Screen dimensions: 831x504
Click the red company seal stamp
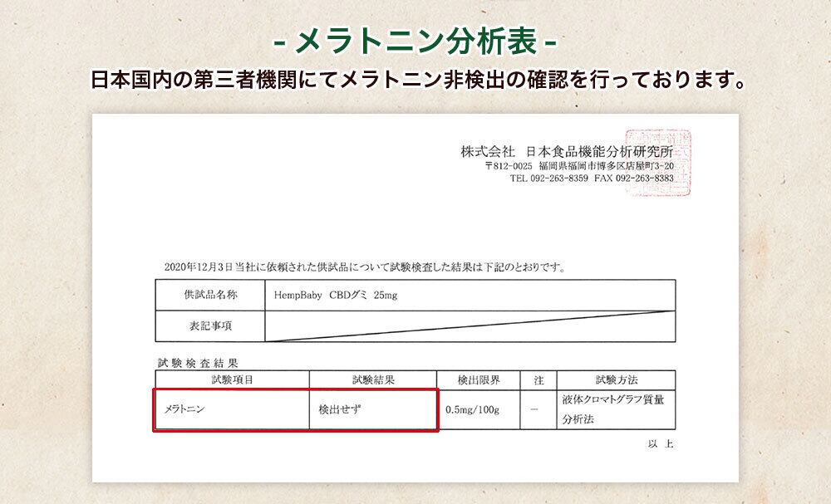(657, 163)
